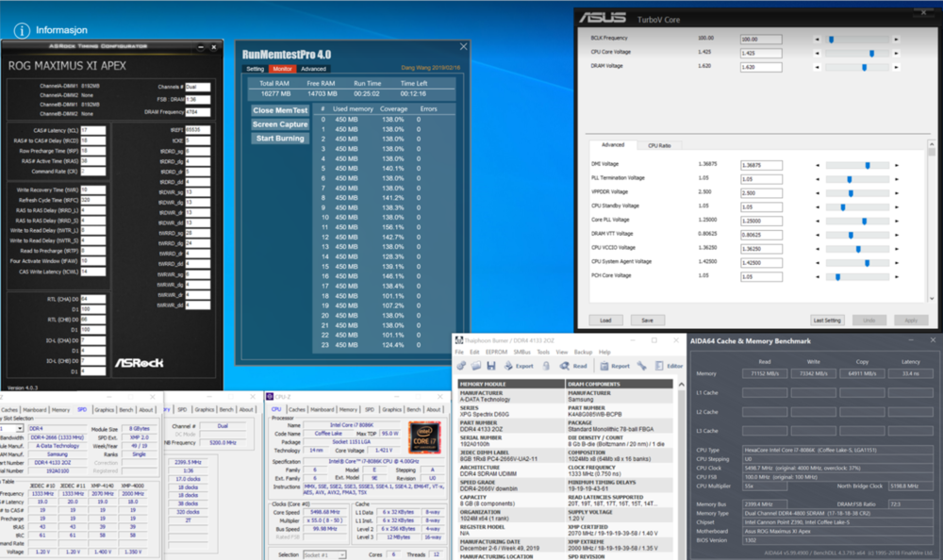Open the Caches tab in the CPU-Z CPU window
The width and height of the screenshot is (943, 560).
point(296,409)
